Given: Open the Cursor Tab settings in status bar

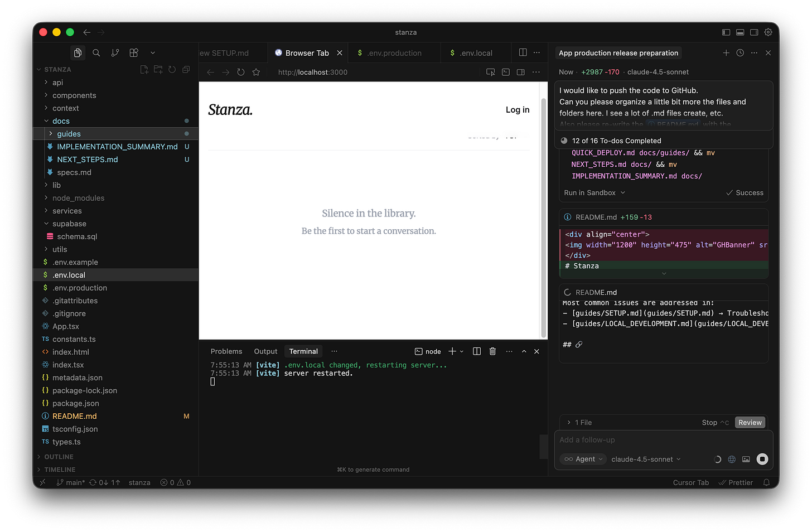Looking at the screenshot, I should pyautogui.click(x=690, y=482).
